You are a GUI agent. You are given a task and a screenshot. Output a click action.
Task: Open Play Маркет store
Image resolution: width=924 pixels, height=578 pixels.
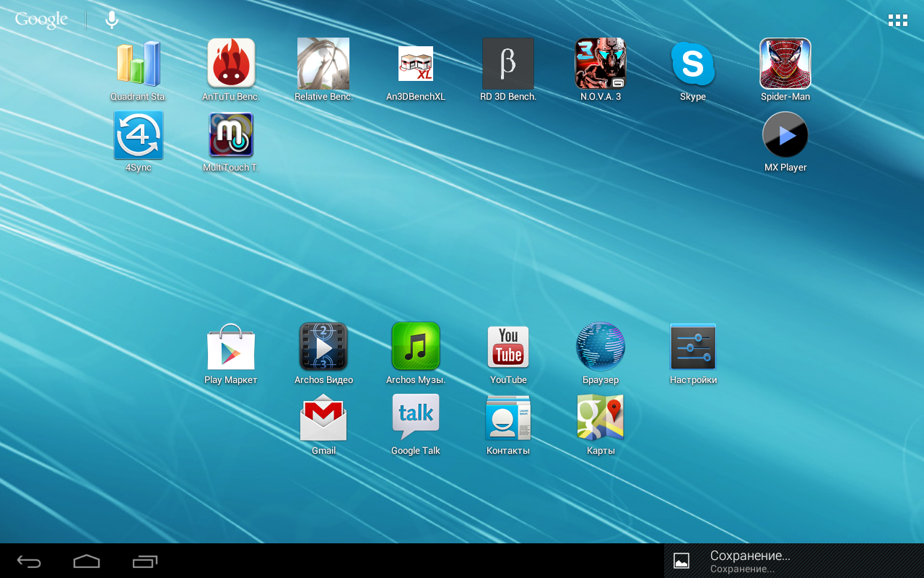tap(231, 348)
